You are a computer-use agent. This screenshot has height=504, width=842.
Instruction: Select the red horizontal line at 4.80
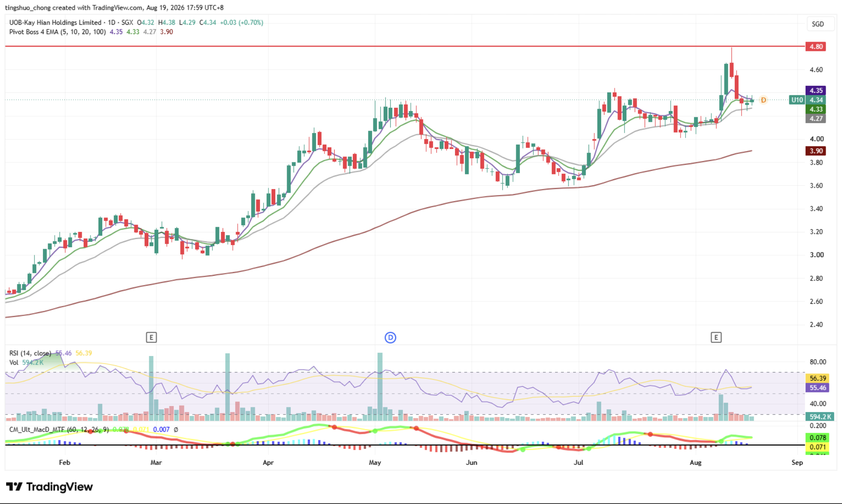pos(405,47)
